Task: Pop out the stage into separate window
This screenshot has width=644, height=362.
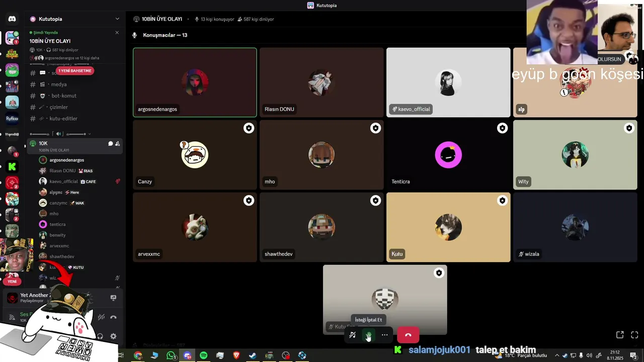Action: coord(620,335)
